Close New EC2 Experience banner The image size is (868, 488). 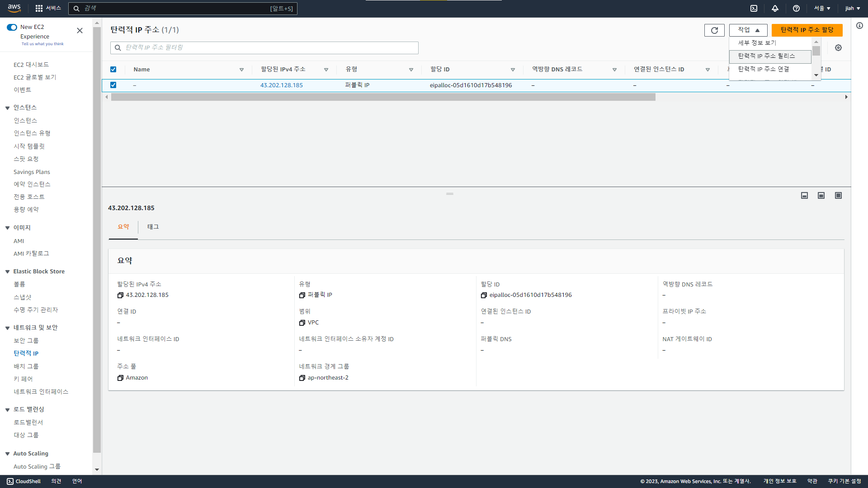pos(80,31)
